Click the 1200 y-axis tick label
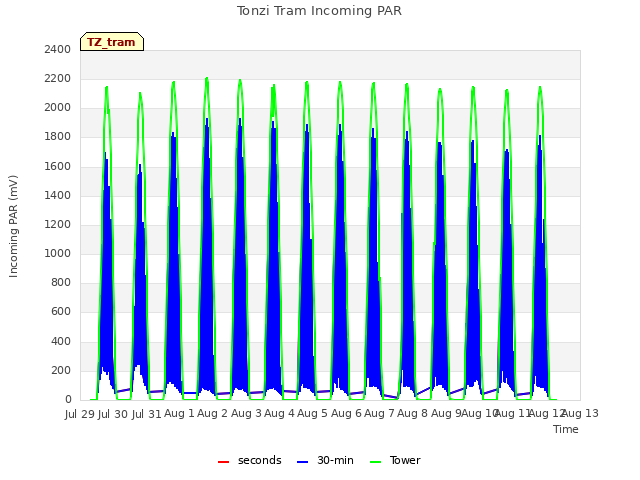This screenshot has height=480, width=640. point(58,224)
